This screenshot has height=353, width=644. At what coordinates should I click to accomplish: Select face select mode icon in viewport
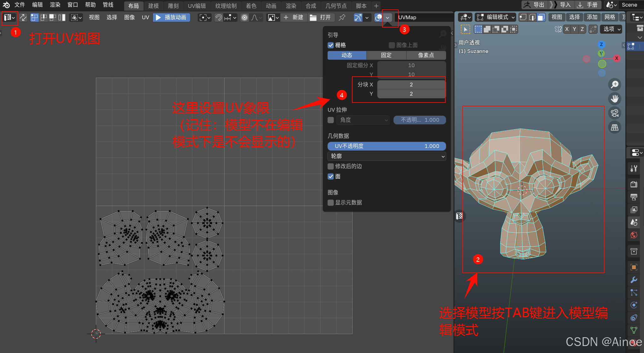pos(541,17)
